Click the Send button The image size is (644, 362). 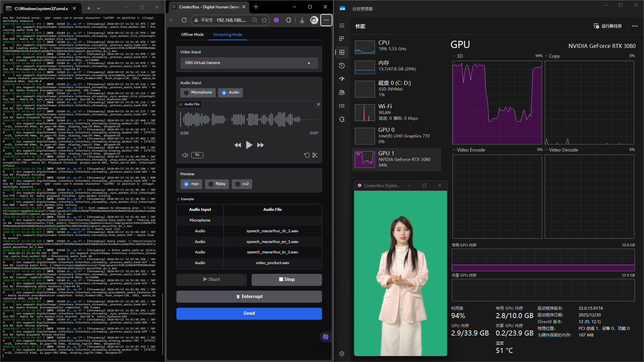249,313
